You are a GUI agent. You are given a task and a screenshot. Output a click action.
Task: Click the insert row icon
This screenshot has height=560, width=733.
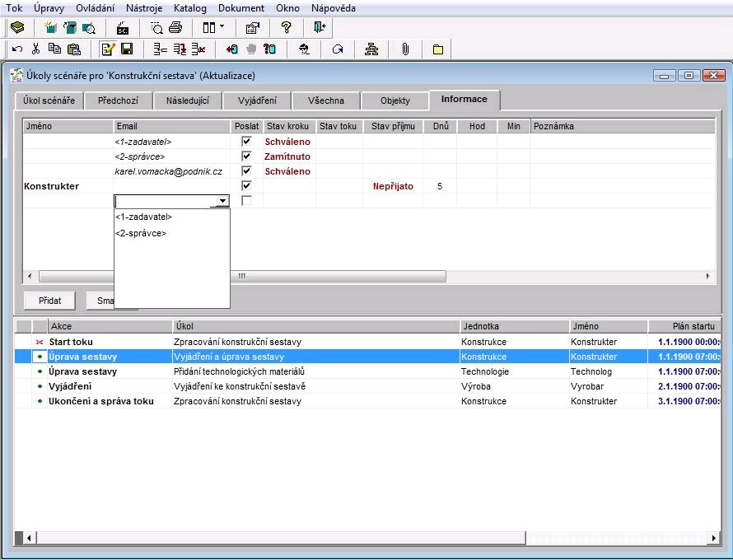[161, 49]
